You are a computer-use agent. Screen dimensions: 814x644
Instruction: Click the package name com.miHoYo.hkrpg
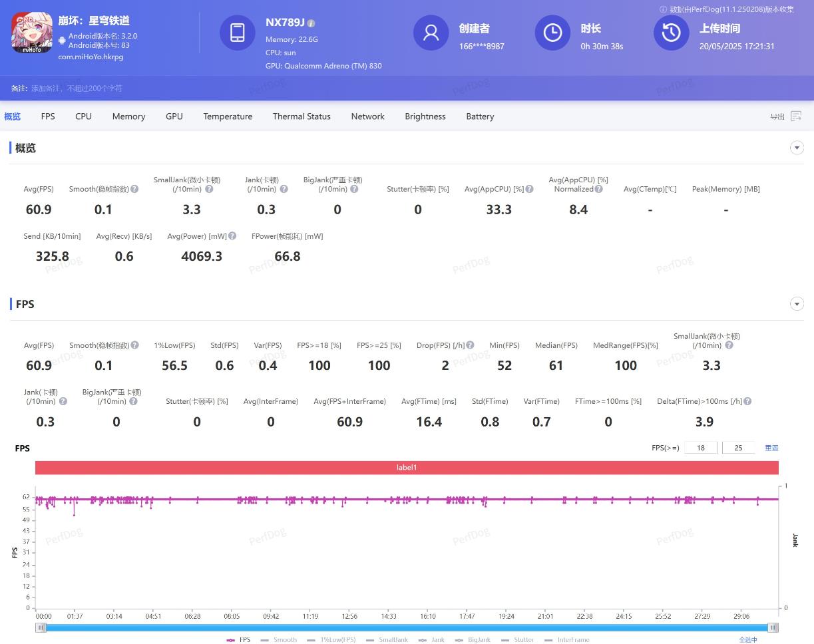coord(91,57)
